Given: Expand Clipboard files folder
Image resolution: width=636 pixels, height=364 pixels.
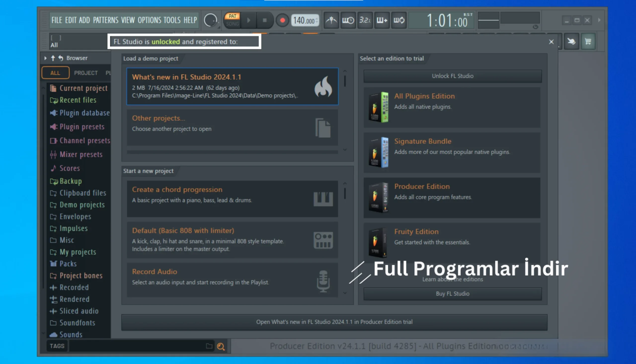Looking at the screenshot, I should tap(78, 193).
